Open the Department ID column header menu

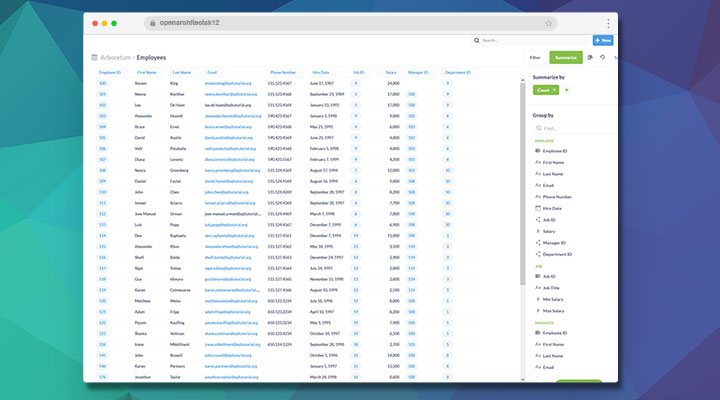458,73
